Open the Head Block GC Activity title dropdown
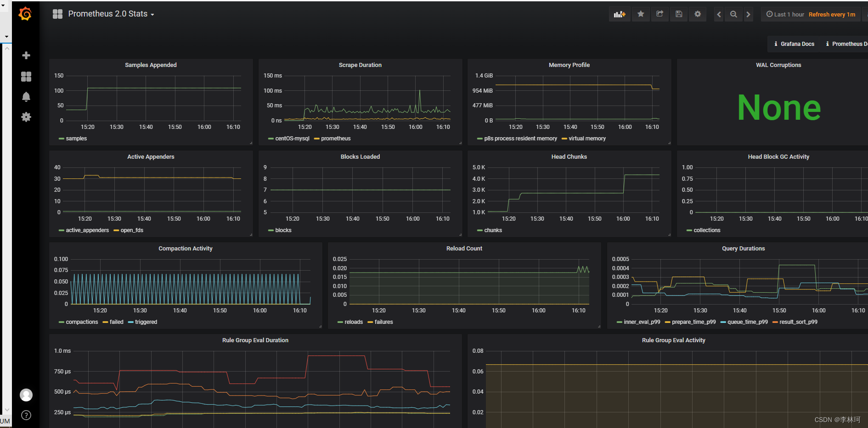Image resolution: width=868 pixels, height=428 pixels. point(778,157)
